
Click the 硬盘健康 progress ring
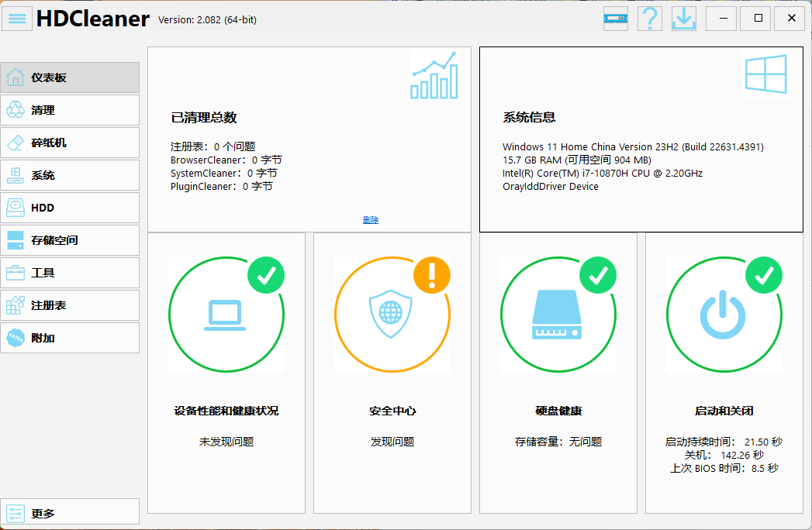[x=558, y=315]
